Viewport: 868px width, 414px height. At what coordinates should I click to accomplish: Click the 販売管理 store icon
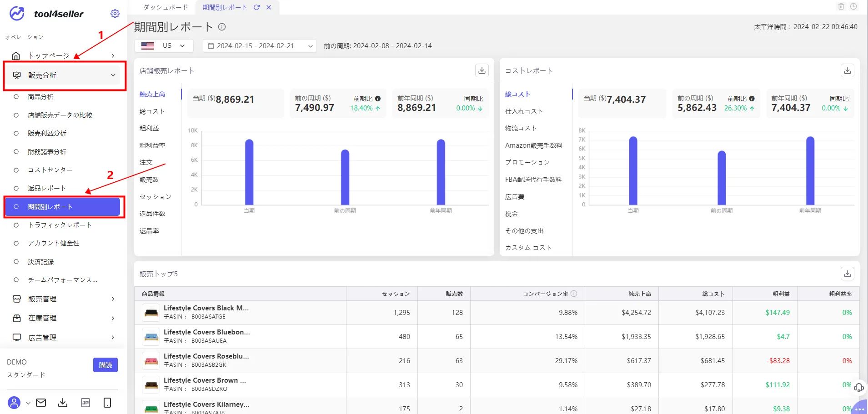17,299
